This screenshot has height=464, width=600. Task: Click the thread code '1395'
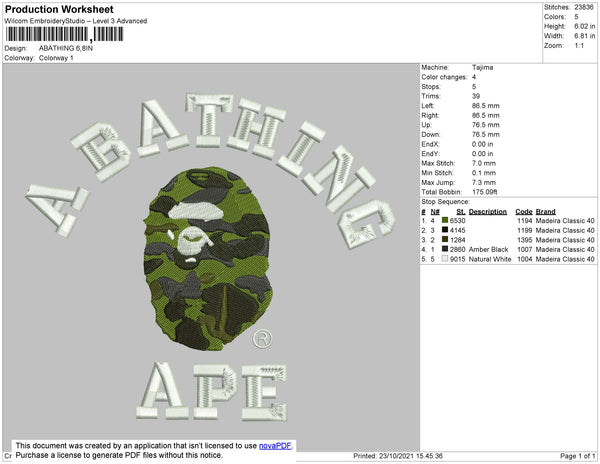[x=525, y=240]
